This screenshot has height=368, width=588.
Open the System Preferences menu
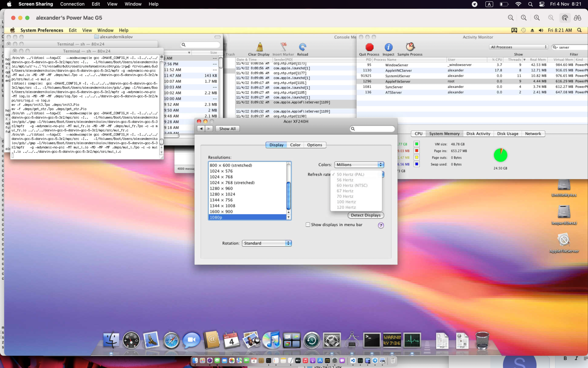(x=42, y=30)
